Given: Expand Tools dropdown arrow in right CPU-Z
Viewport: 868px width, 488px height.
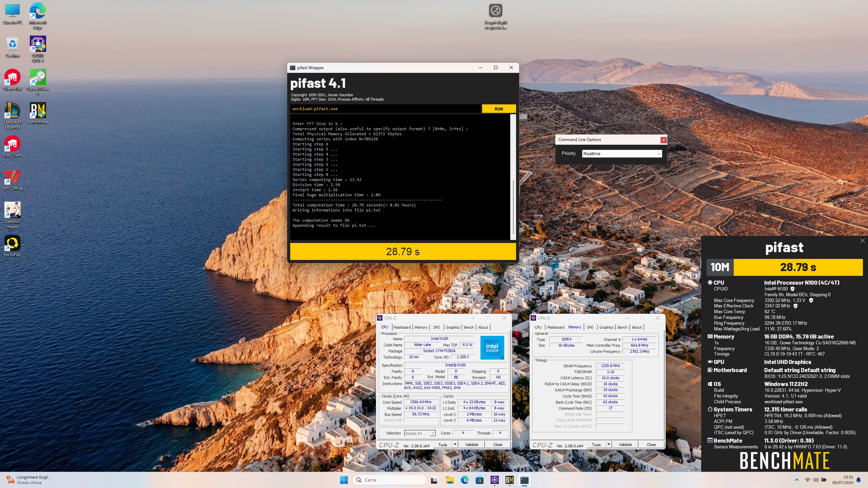Looking at the screenshot, I should point(609,445).
